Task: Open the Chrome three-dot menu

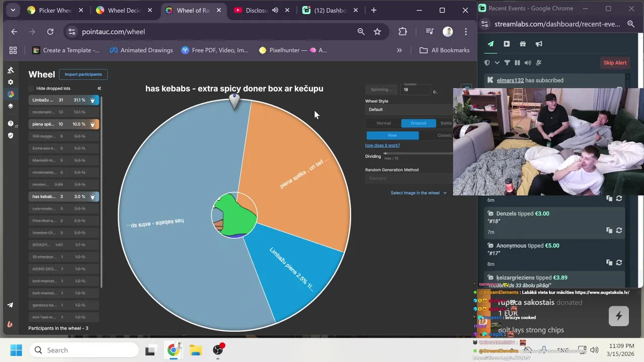Action: pyautogui.click(x=466, y=32)
